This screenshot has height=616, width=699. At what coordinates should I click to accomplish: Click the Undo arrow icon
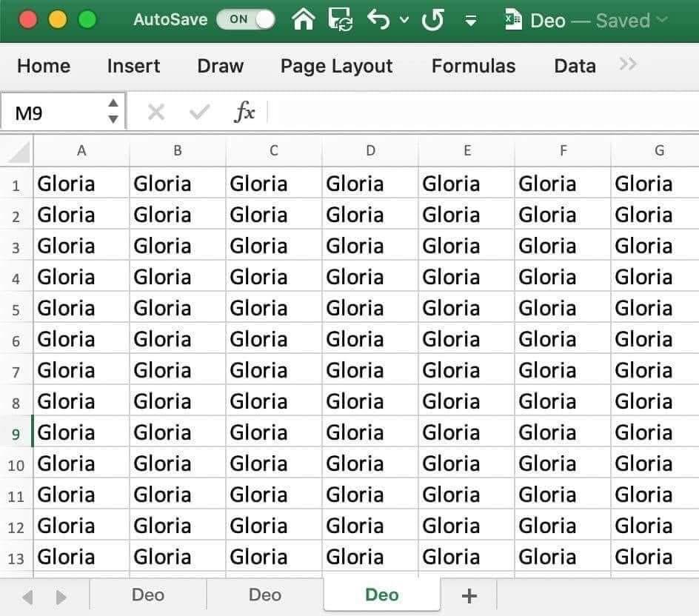pos(378,19)
